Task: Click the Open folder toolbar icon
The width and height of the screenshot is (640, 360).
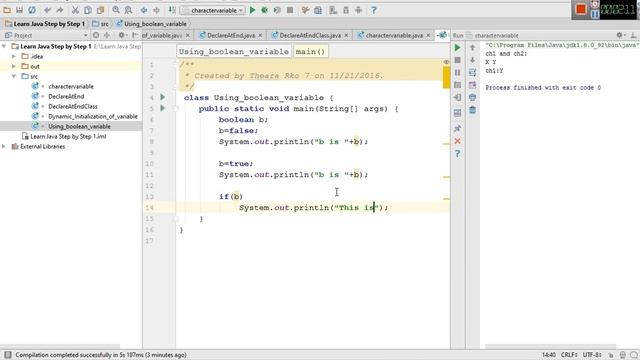Action: pyautogui.click(x=7, y=10)
